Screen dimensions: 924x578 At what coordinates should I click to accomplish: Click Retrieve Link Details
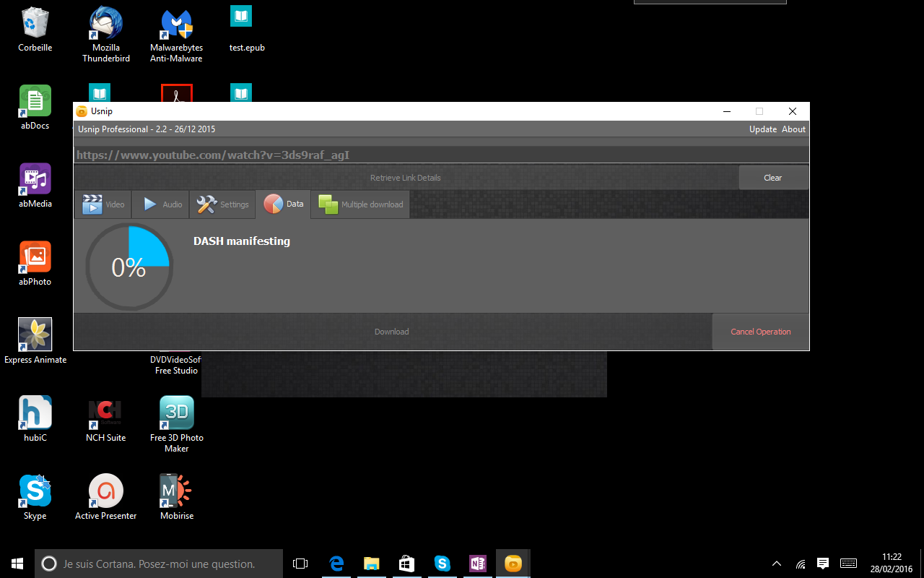[406, 178]
